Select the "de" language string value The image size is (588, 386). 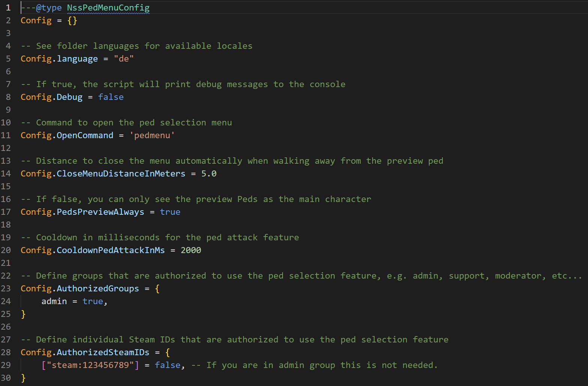point(124,59)
